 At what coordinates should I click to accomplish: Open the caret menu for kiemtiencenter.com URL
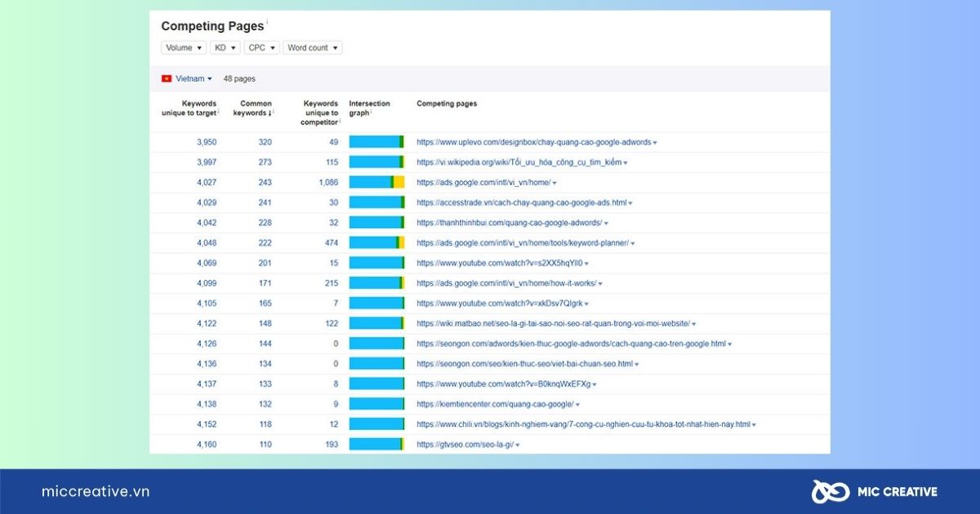pos(577,405)
